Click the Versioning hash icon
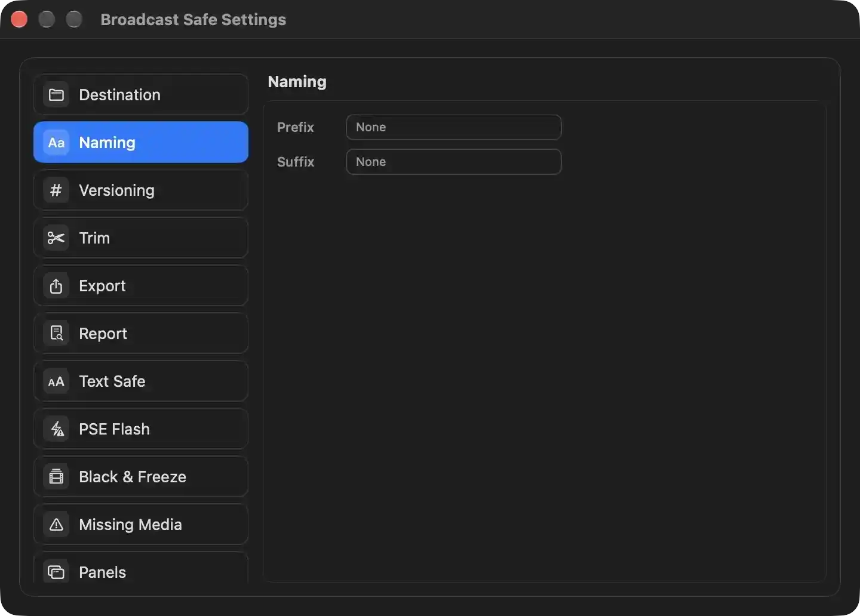This screenshot has height=616, width=860. pos(56,190)
